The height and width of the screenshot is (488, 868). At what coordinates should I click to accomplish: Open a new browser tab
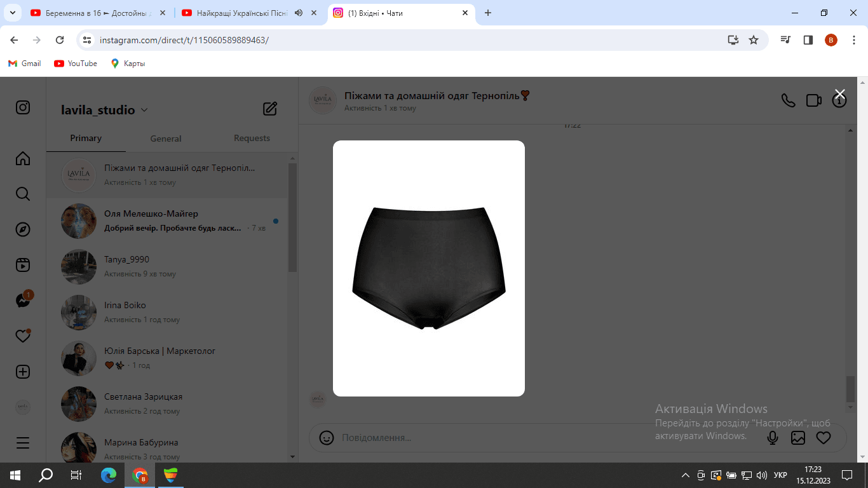(488, 13)
